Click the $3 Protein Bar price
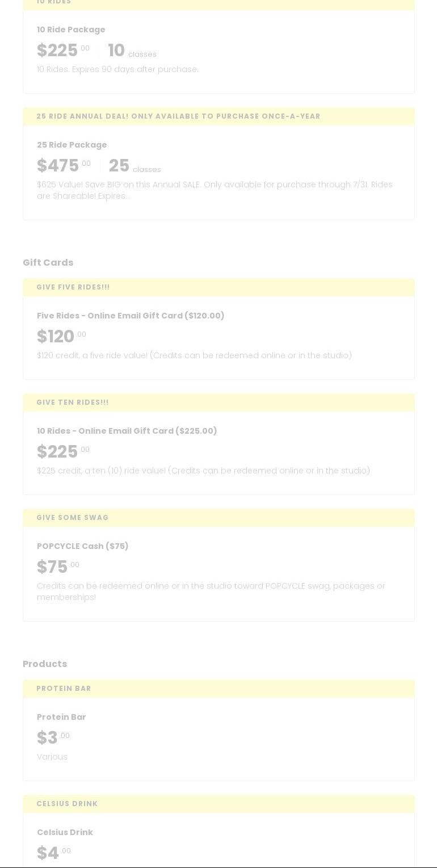Viewport: 437px width, 868px height. coord(48,738)
